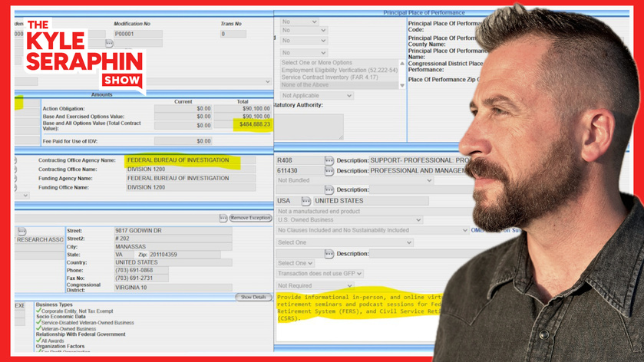Expand the wide Select One dropdown
Screen dimensions: 644x362
(345, 242)
